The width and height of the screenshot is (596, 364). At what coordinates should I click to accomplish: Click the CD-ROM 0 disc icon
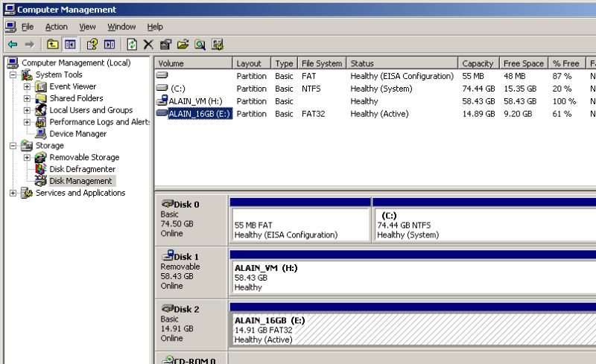click(x=168, y=359)
